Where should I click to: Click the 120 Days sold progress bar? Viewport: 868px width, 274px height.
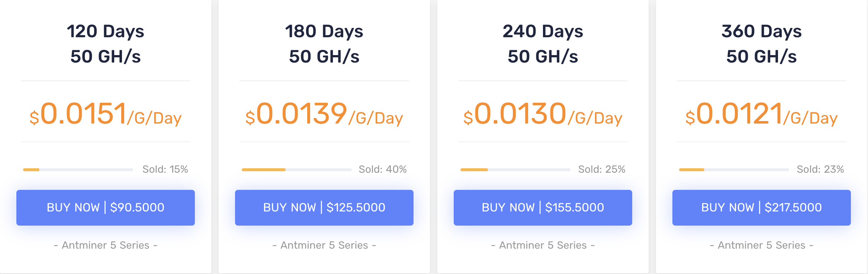tap(78, 170)
